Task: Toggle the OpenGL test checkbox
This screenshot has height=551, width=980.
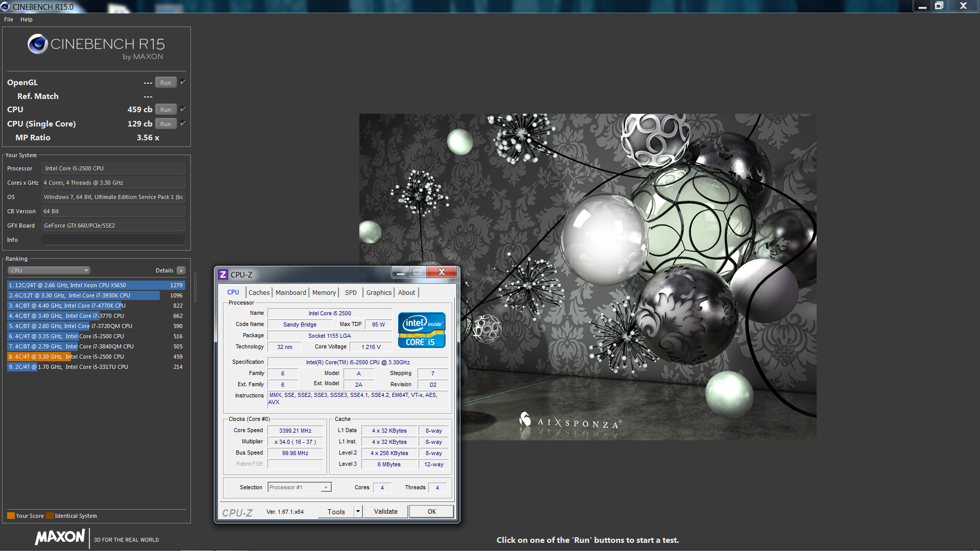Action: pyautogui.click(x=183, y=82)
